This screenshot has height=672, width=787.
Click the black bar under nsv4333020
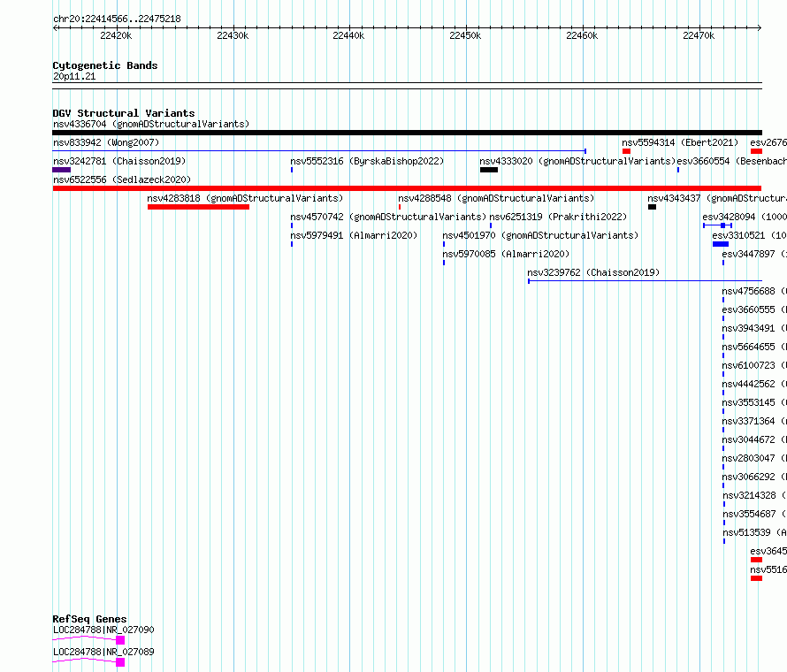489,170
